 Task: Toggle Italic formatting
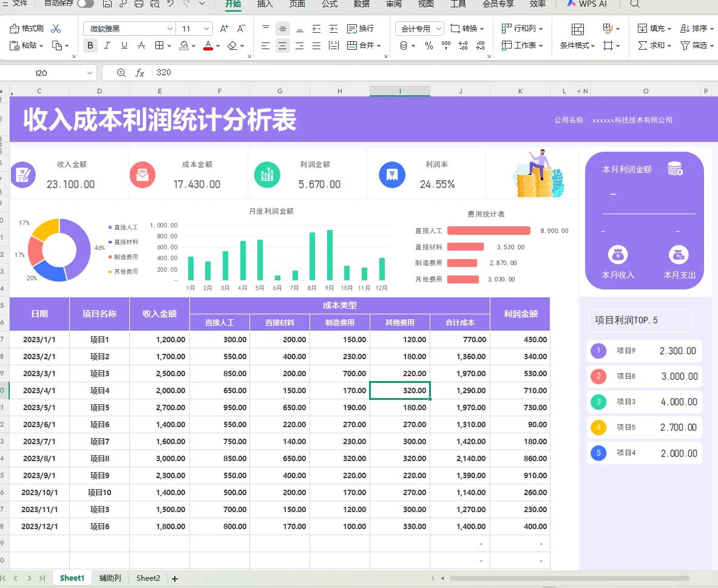pyautogui.click(x=107, y=46)
